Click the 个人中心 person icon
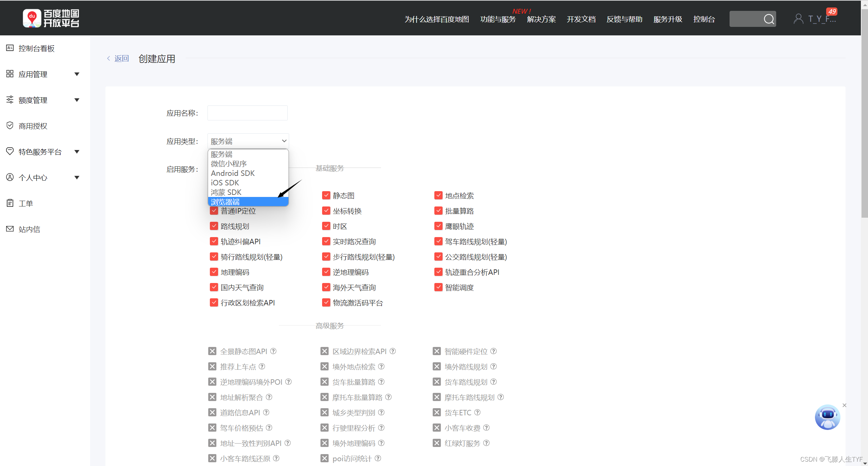The image size is (868, 466). tap(10, 177)
